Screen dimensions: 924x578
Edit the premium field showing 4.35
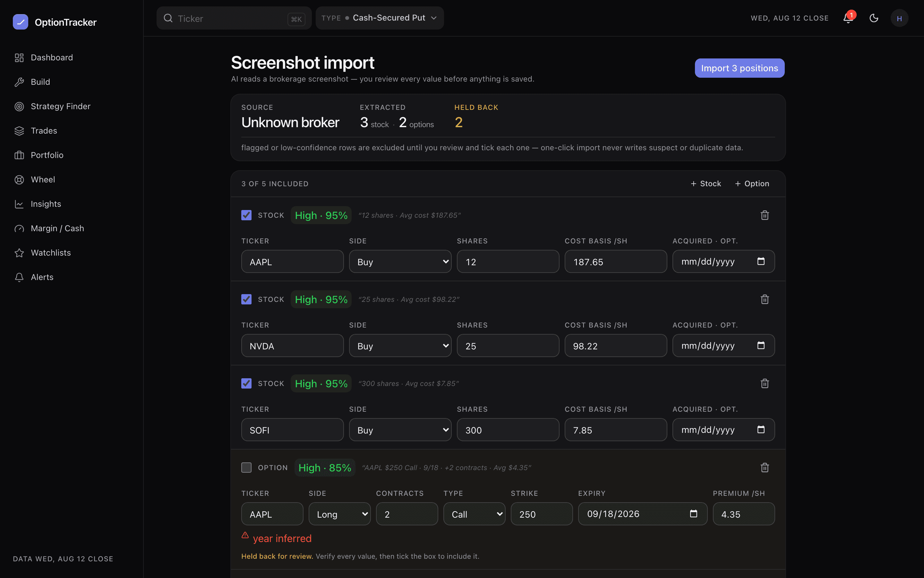pos(744,514)
